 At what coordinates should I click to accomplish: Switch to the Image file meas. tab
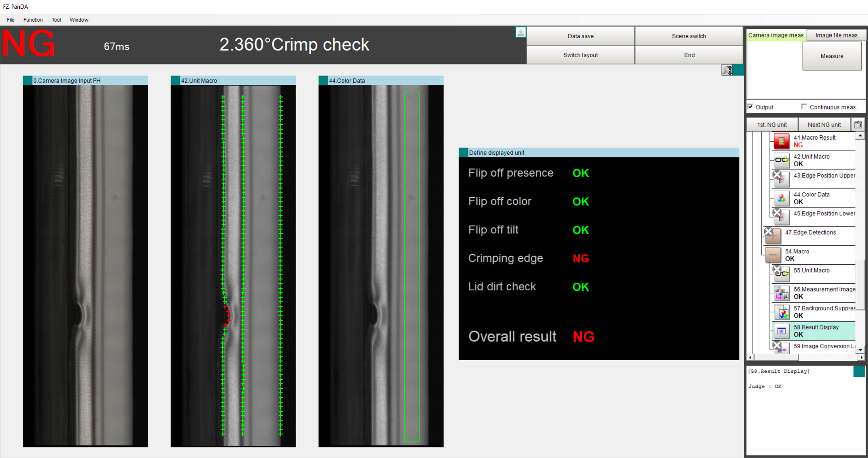pos(836,35)
